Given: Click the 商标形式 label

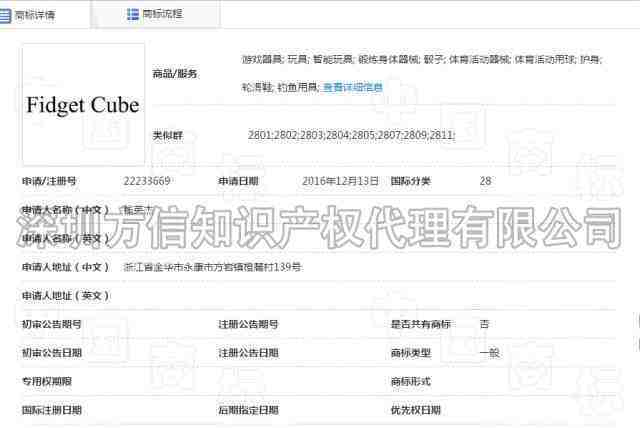Looking at the screenshot, I should [411, 381].
